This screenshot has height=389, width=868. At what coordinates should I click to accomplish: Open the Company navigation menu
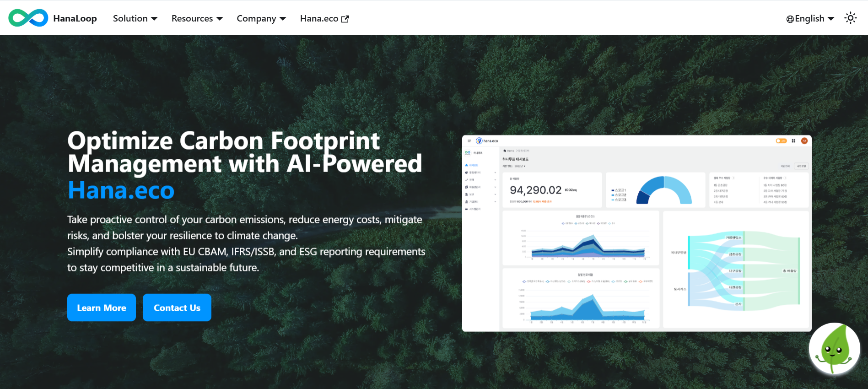click(261, 18)
